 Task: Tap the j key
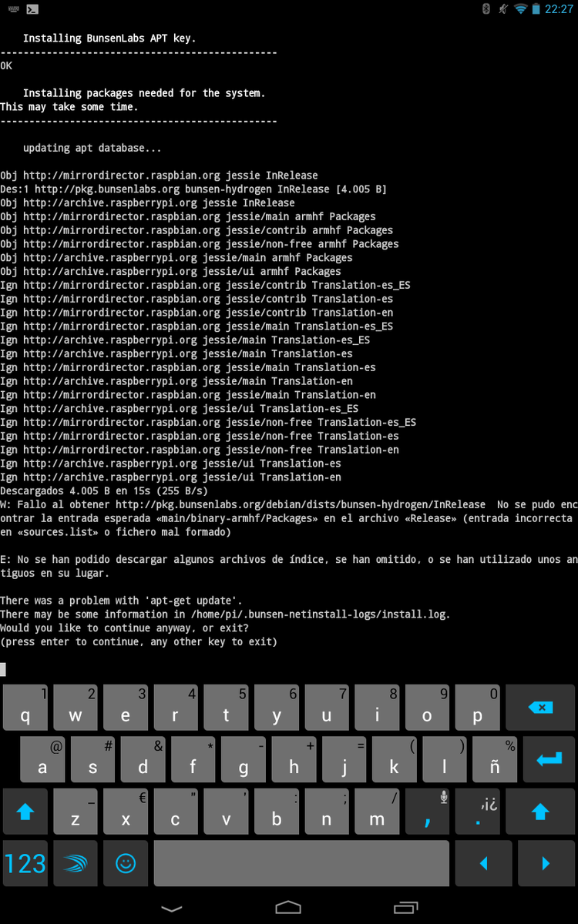click(x=344, y=759)
